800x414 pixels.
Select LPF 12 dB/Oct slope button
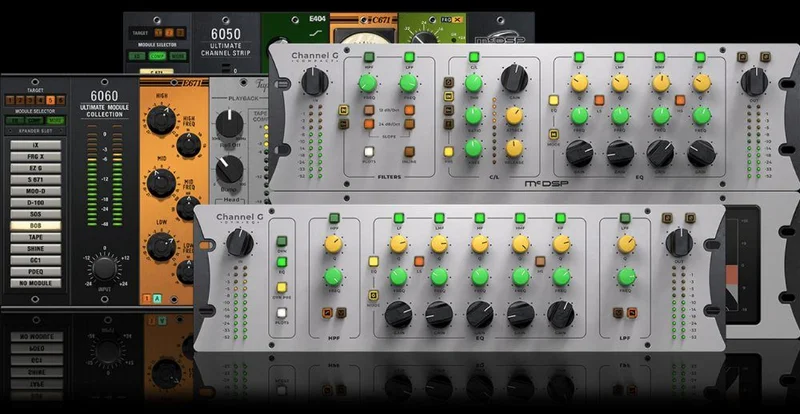click(409, 110)
